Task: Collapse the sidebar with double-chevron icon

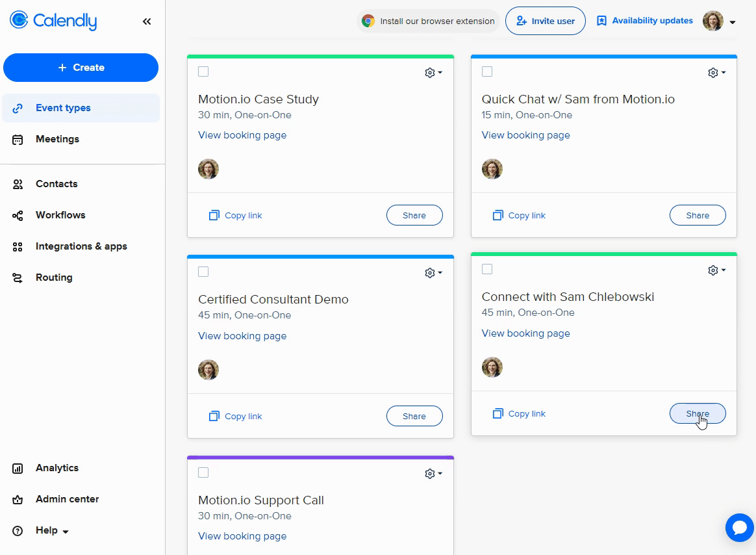Action: 147,21
